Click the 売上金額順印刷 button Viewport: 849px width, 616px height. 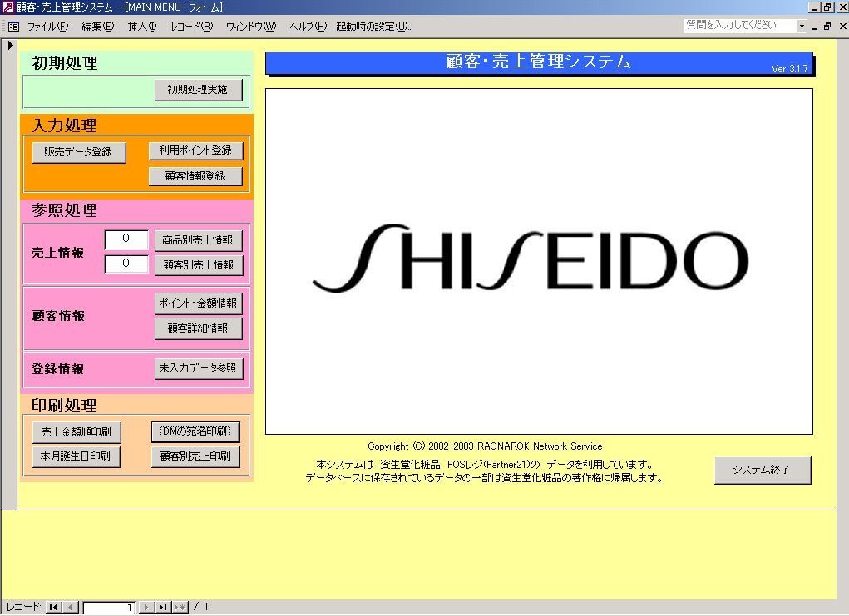(x=76, y=432)
